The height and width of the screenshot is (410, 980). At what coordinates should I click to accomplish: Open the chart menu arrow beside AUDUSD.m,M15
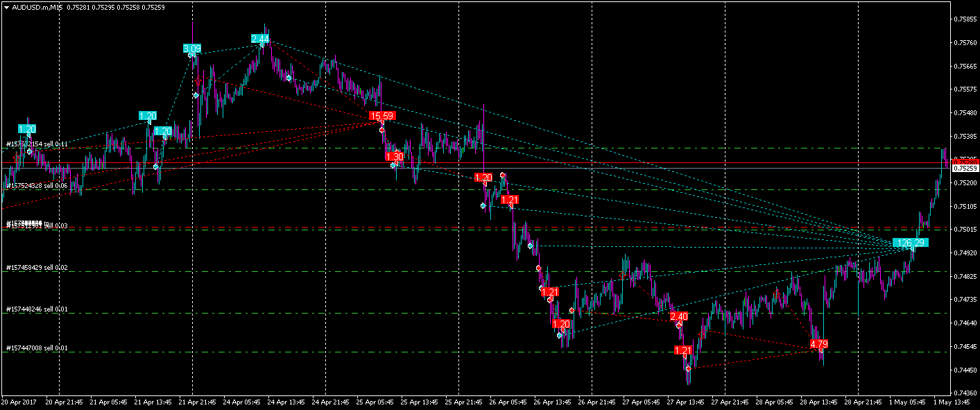click(x=6, y=7)
